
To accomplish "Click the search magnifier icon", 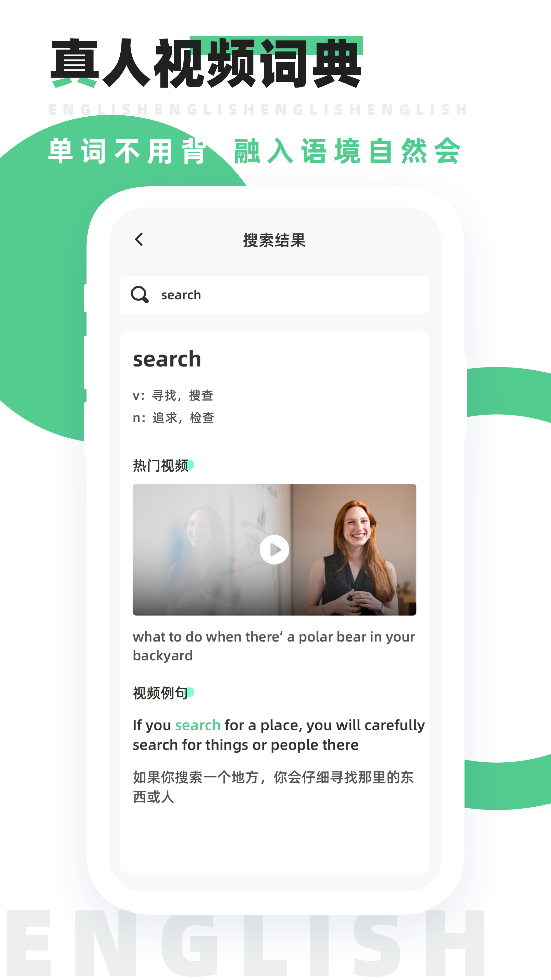I will pyautogui.click(x=139, y=294).
